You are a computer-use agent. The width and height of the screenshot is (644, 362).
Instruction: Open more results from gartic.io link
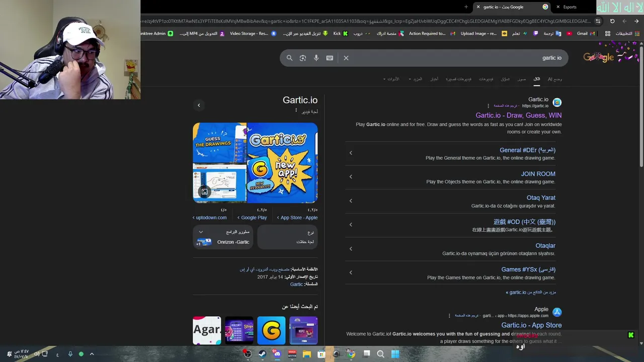(531, 292)
